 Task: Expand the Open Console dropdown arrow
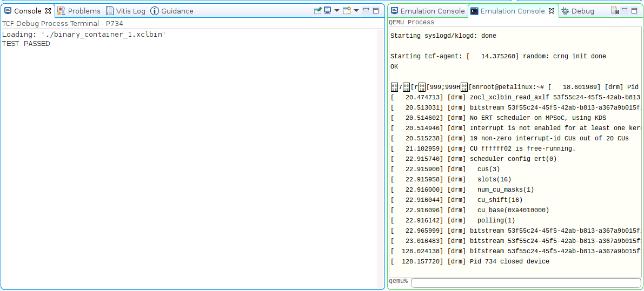356,11
